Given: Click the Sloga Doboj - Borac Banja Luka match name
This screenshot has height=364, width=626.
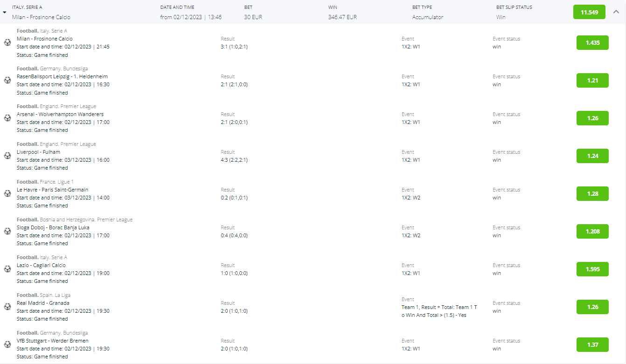Looking at the screenshot, I should [53, 227].
